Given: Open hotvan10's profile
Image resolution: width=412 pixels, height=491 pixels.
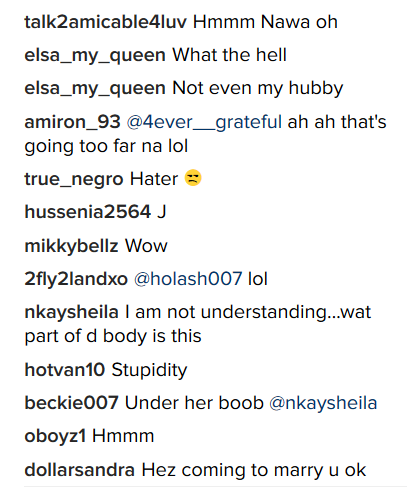Looking at the screenshot, I should 65,370.
